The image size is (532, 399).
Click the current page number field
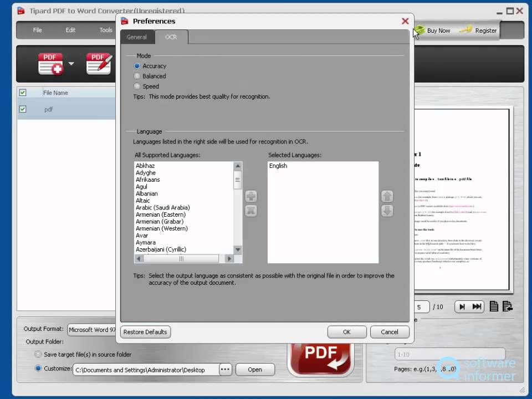pos(422,307)
